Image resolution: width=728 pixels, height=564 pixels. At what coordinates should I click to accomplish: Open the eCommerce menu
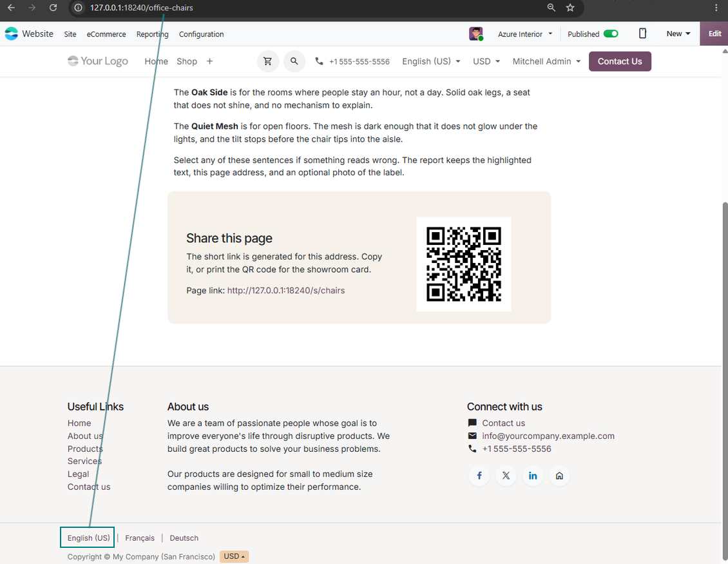(x=106, y=34)
